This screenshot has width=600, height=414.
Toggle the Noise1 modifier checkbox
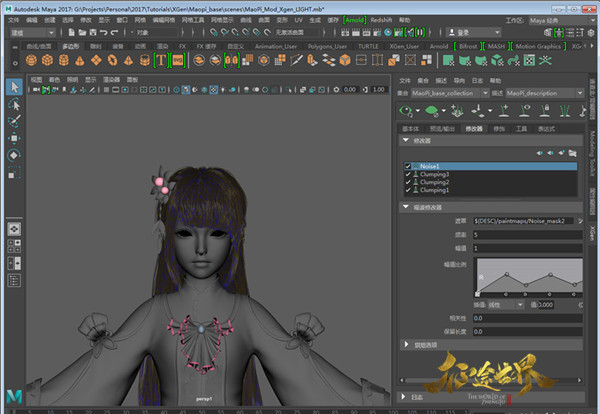tap(408, 166)
